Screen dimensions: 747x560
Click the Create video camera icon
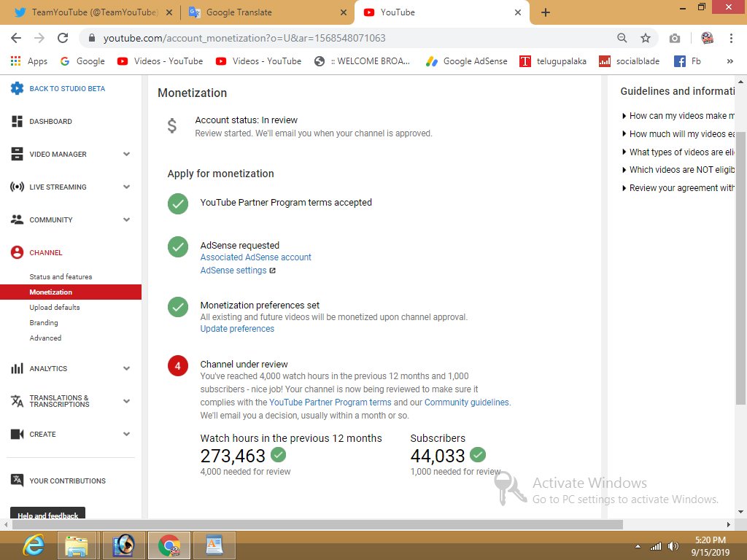[18, 434]
